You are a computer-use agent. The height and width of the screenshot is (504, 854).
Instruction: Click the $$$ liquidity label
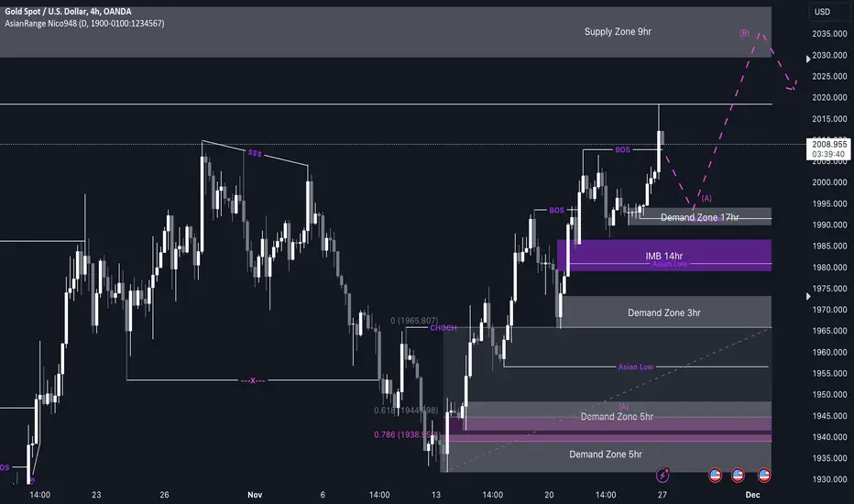[255, 154]
